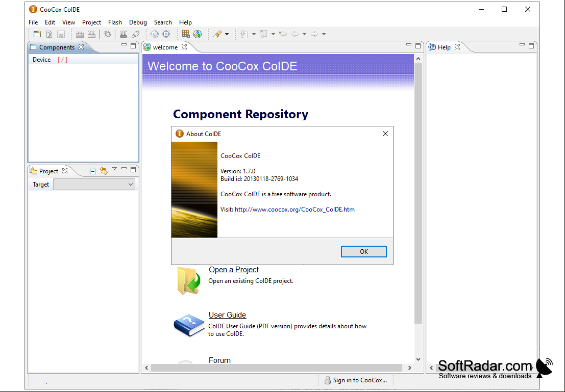Open the flashlight search dropdown arrow
Viewport: 565px width, 392px height.
[227, 34]
